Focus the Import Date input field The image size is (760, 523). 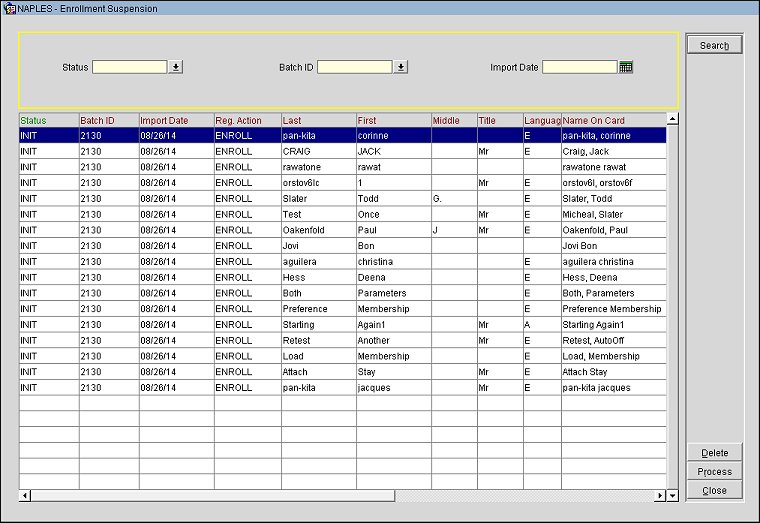tap(580, 67)
